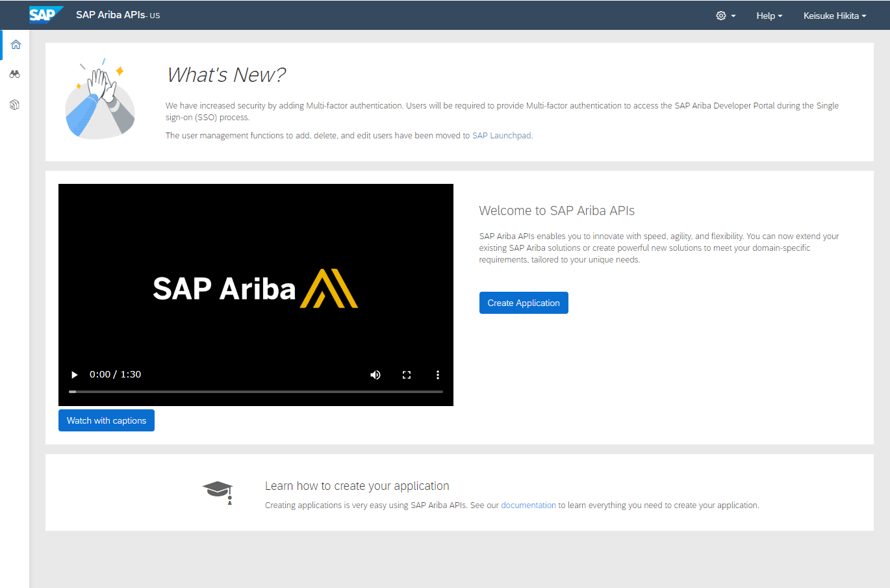The height and width of the screenshot is (588, 890).
Task: Click the high-five illustration
Action: pyautogui.click(x=100, y=99)
